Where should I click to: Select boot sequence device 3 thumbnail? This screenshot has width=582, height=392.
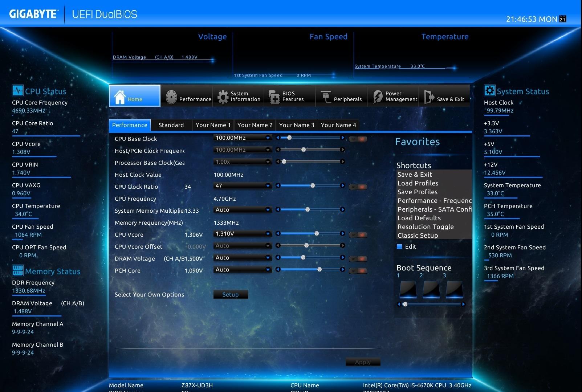click(x=454, y=290)
